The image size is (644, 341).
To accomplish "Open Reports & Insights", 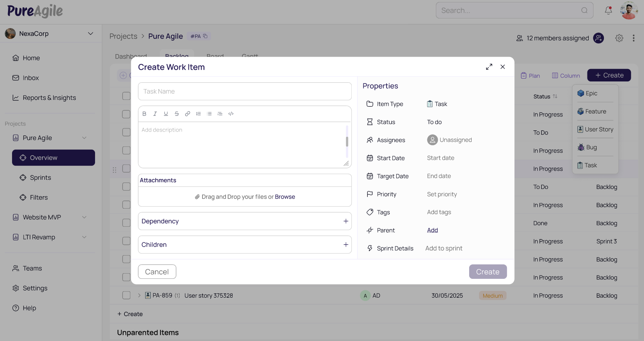I will tap(44, 98).
